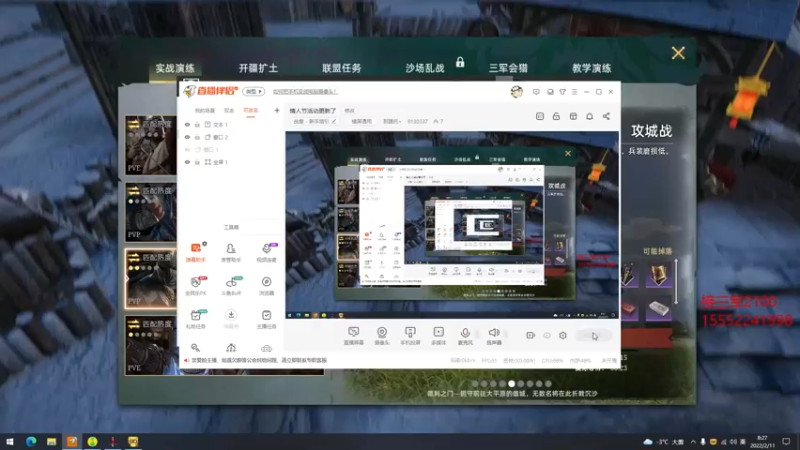Click the layout box icon beside the bell
This screenshot has height=450, width=800.
(573, 116)
